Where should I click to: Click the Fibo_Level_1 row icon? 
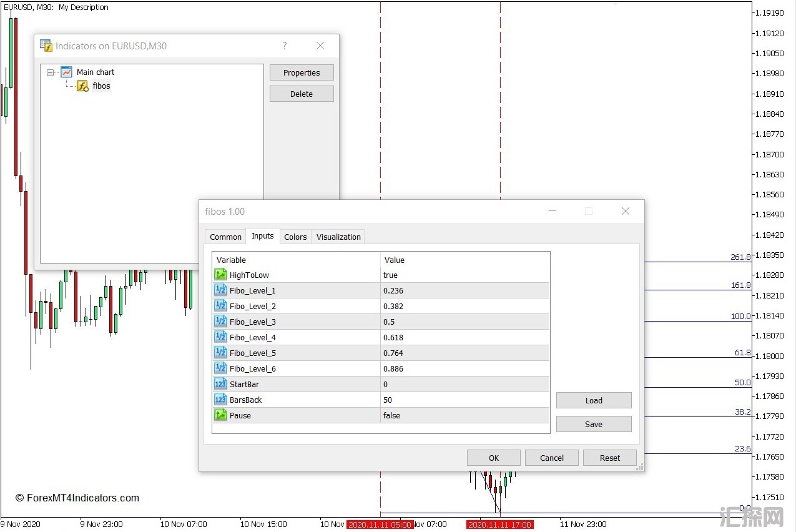point(220,290)
